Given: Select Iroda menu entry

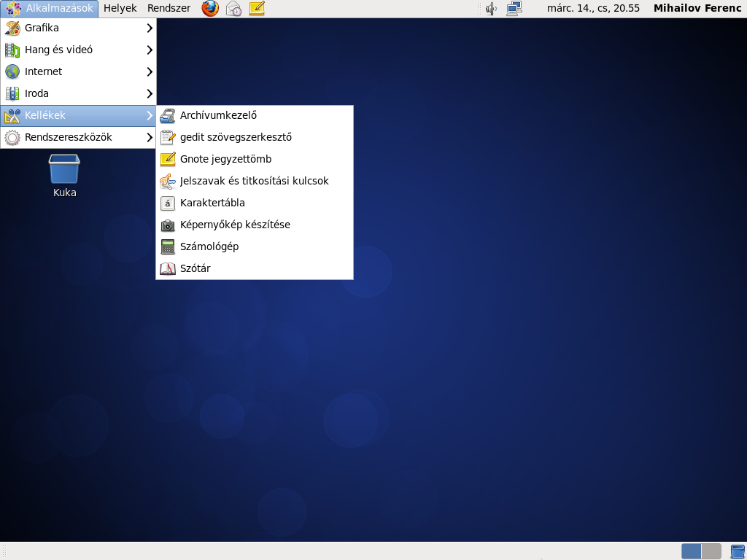Looking at the screenshot, I should pos(79,94).
